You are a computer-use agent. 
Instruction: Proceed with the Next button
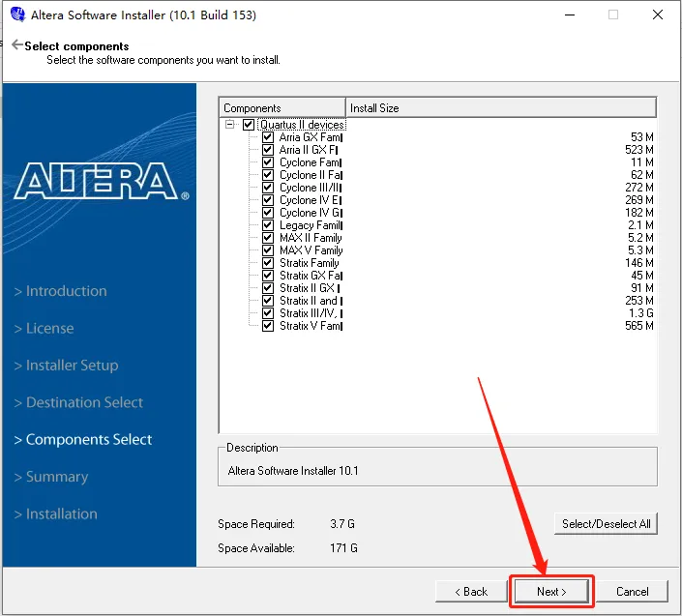(551, 592)
